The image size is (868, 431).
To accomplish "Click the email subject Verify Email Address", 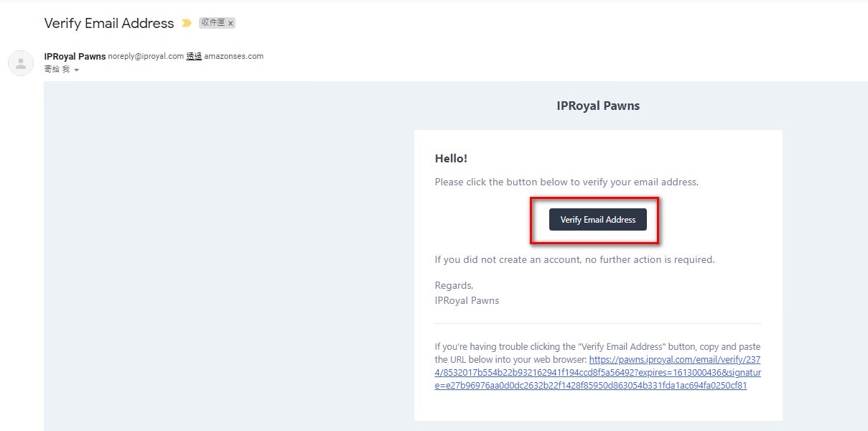I will click(109, 23).
